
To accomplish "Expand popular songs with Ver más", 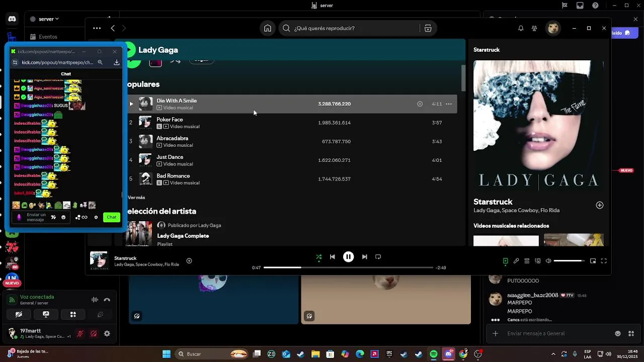I will (136, 198).
